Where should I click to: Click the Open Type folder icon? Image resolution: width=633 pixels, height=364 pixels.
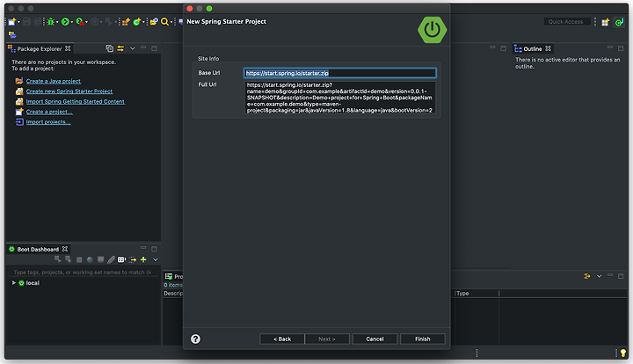(x=154, y=22)
